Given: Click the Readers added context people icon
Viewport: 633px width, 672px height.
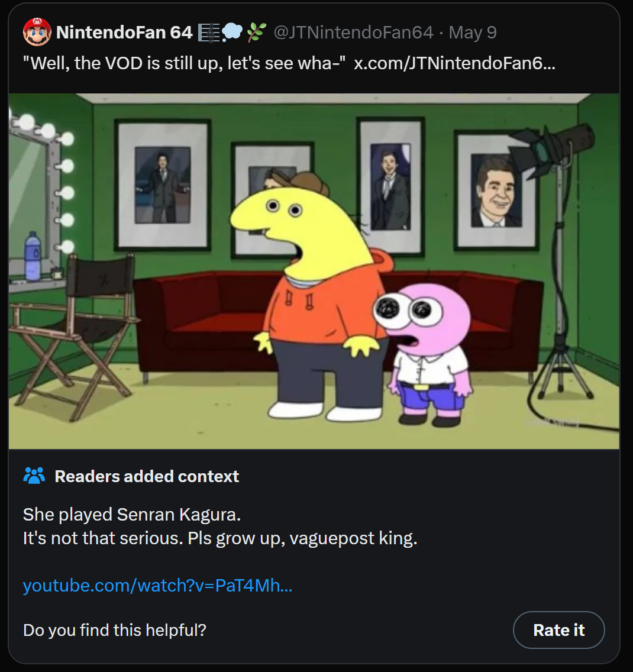Looking at the screenshot, I should pyautogui.click(x=34, y=476).
